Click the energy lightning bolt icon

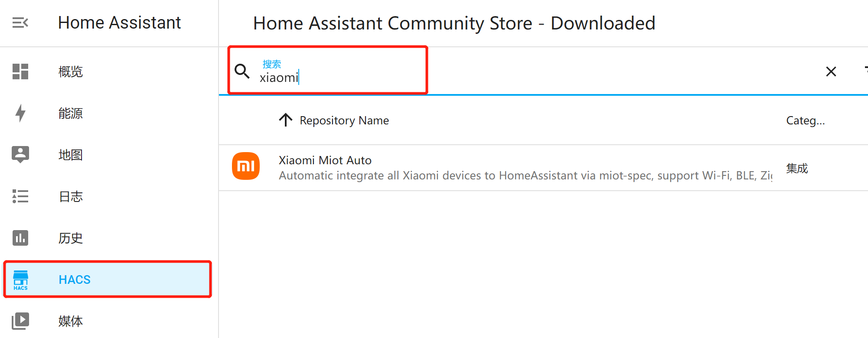[x=20, y=113]
